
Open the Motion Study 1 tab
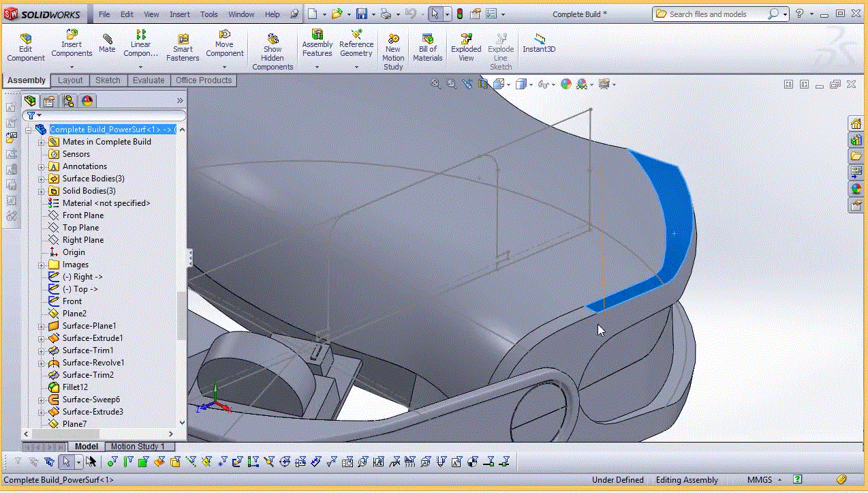[x=138, y=447]
